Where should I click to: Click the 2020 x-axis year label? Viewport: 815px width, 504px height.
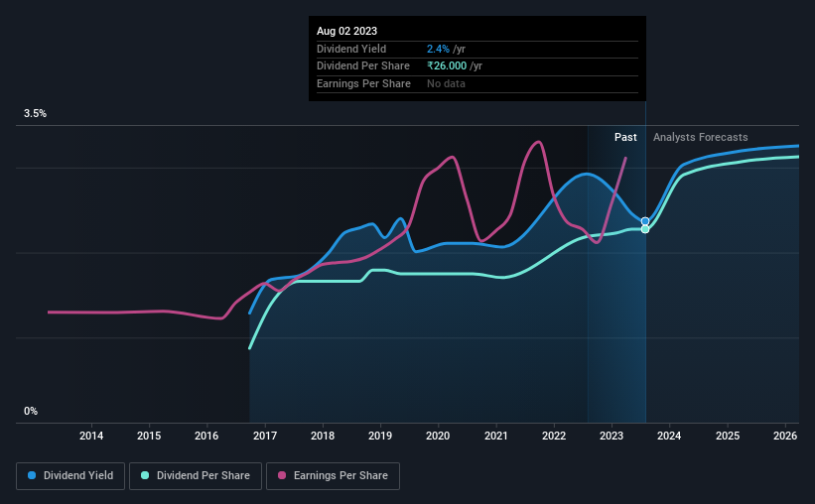[x=438, y=436]
